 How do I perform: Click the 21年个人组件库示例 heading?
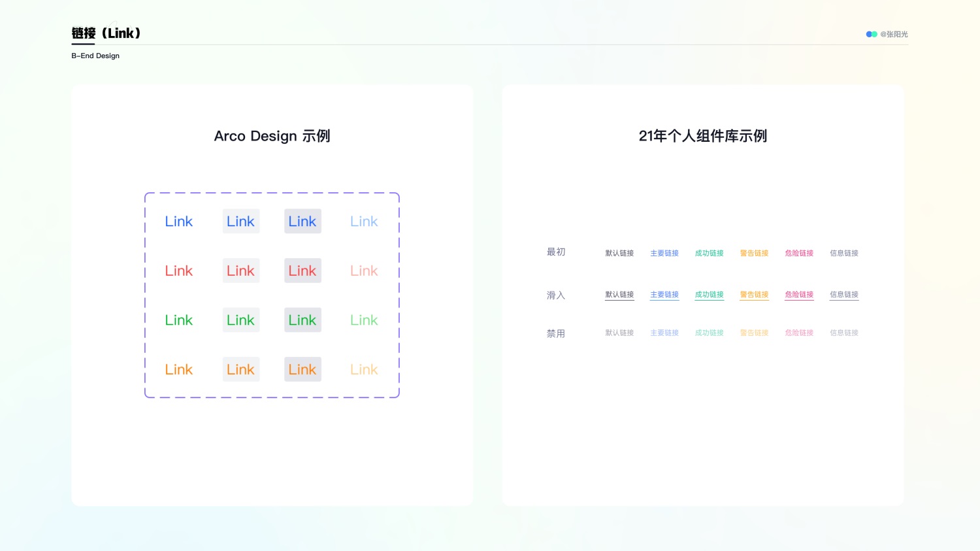click(703, 136)
